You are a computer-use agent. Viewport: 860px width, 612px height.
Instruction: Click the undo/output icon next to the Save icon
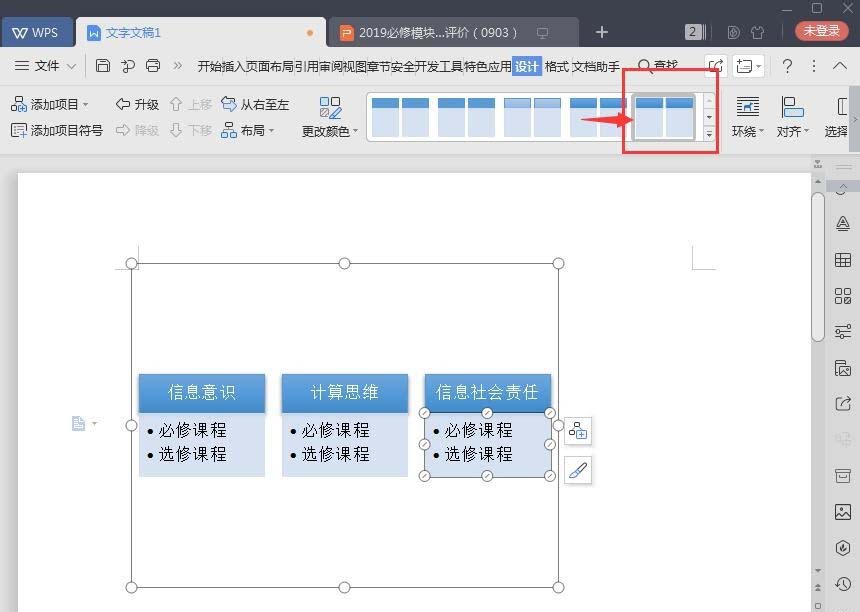(x=128, y=66)
